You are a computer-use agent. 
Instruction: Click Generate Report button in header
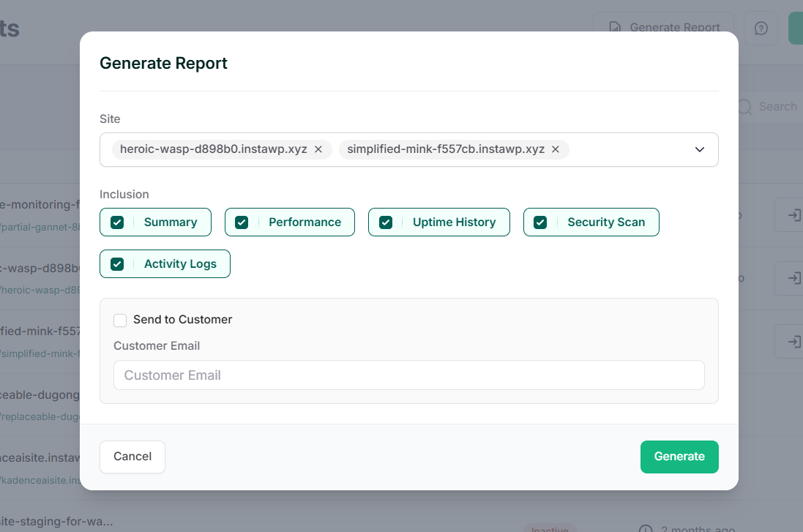click(x=664, y=27)
